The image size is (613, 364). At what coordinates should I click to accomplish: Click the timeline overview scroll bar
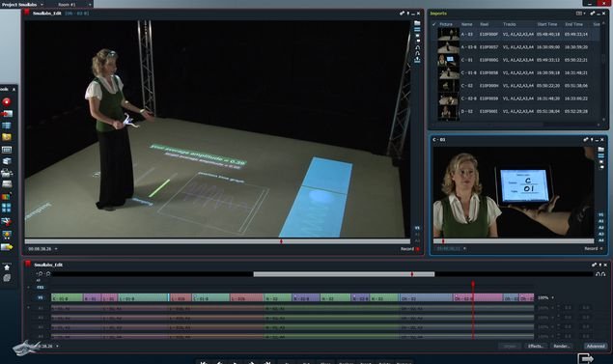(x=344, y=274)
